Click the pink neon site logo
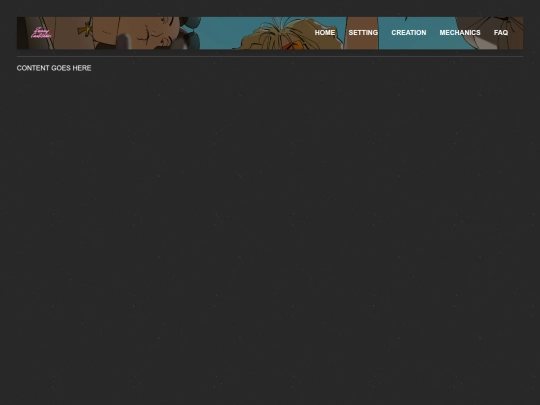Viewport: 540px width, 405px height. click(41, 33)
